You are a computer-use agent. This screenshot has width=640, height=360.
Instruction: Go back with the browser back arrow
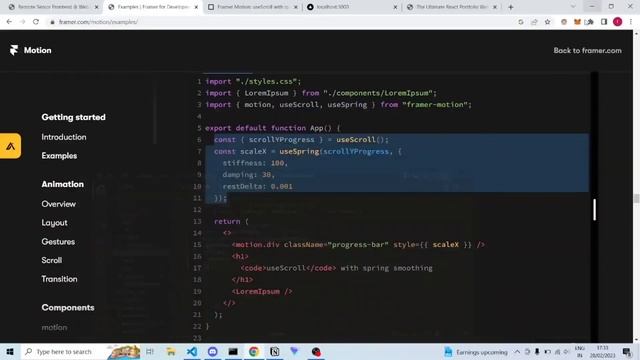click(9, 22)
